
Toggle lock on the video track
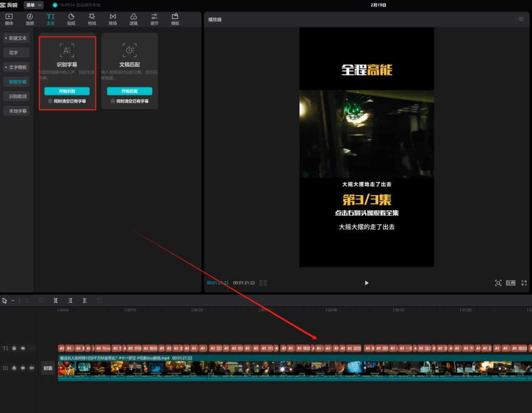(14, 368)
